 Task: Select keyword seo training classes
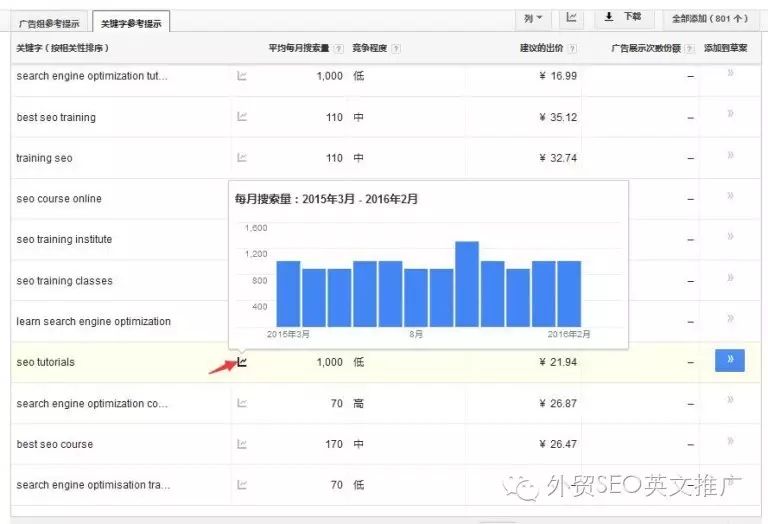coord(65,281)
